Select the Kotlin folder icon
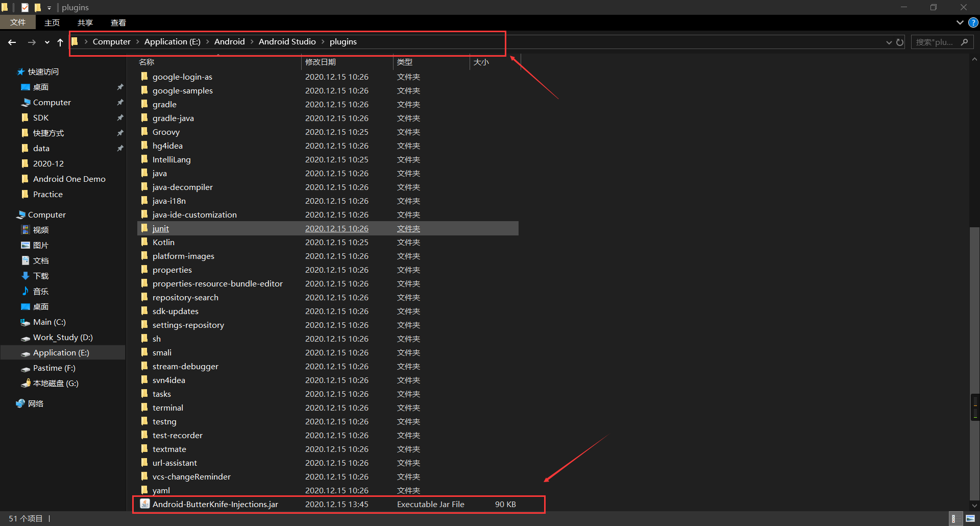Viewport: 980px width, 526px height. click(145, 242)
